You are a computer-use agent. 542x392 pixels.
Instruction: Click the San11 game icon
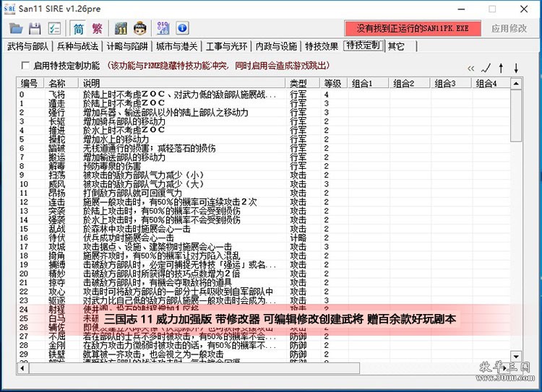click(121, 28)
